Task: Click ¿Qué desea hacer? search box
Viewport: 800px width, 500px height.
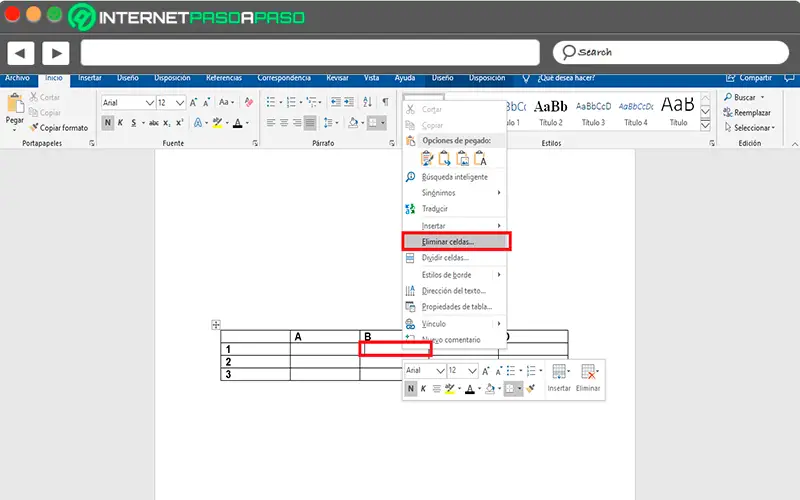Action: (566, 78)
